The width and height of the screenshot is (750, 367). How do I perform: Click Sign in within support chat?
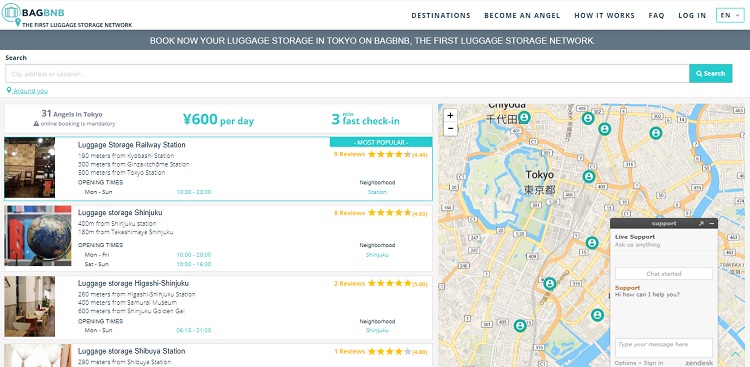[x=653, y=363]
